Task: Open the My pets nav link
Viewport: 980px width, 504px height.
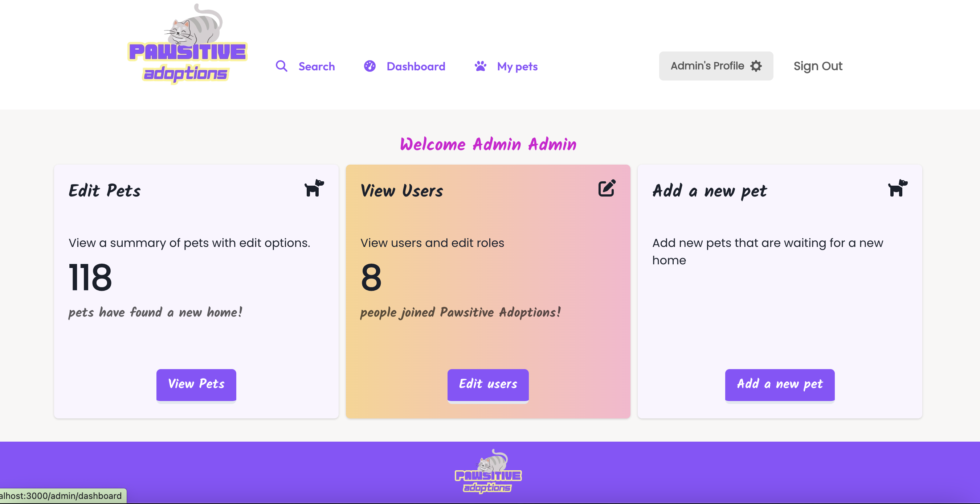Action: [506, 66]
